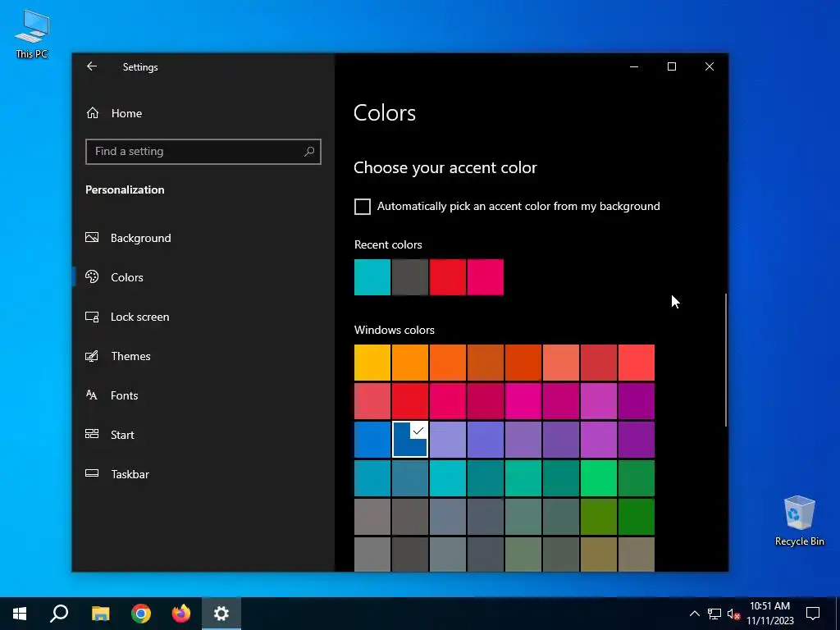Pick the lavender swatch right of checked blue
The width and height of the screenshot is (840, 630).
click(x=447, y=440)
